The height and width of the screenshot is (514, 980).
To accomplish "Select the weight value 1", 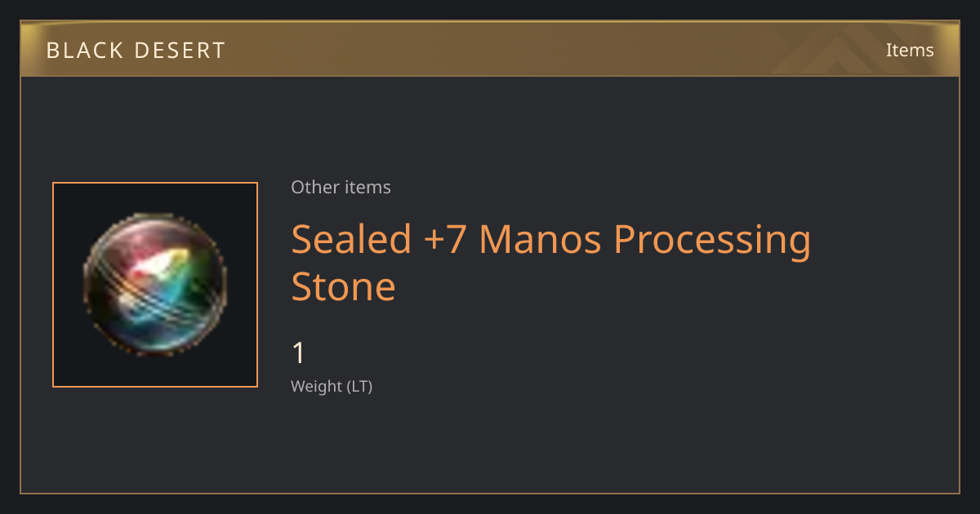I will click(298, 353).
